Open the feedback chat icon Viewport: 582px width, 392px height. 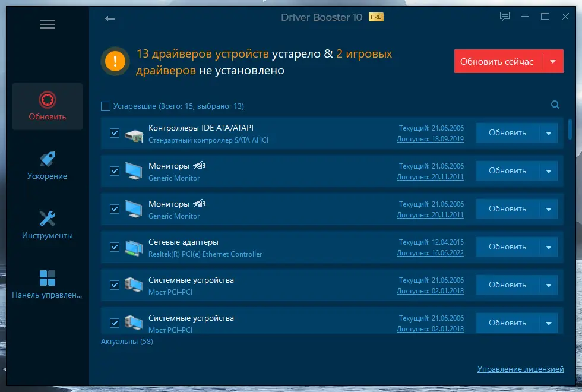[x=504, y=17]
